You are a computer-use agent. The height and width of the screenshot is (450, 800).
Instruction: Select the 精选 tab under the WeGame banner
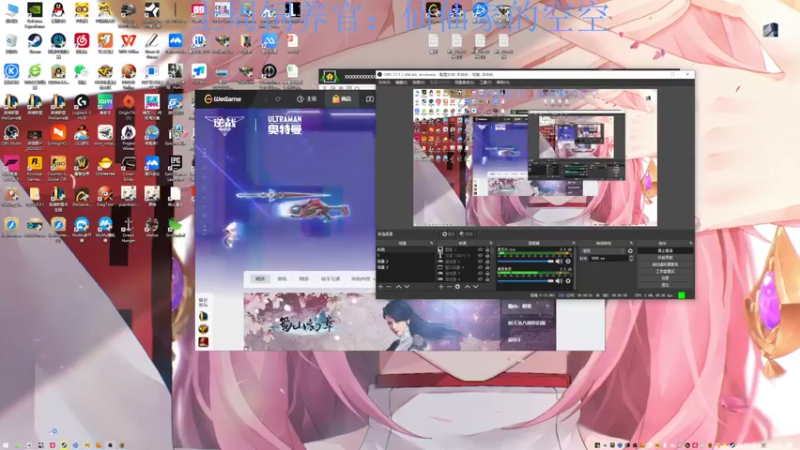click(260, 279)
